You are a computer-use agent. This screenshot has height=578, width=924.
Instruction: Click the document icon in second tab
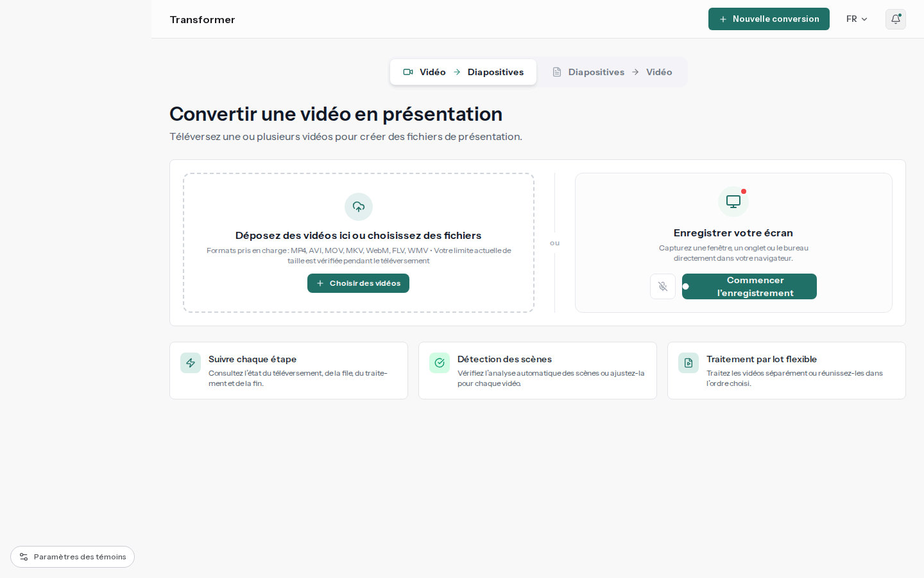click(557, 72)
